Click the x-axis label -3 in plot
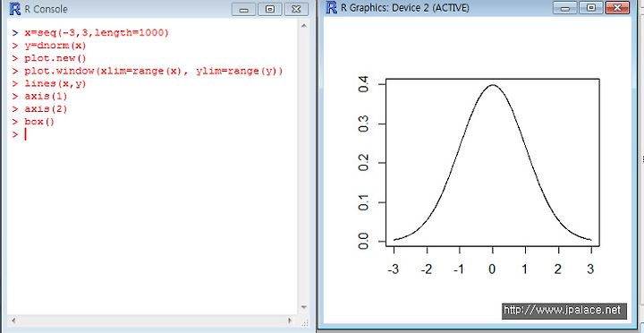The image size is (644, 333). coord(393,269)
